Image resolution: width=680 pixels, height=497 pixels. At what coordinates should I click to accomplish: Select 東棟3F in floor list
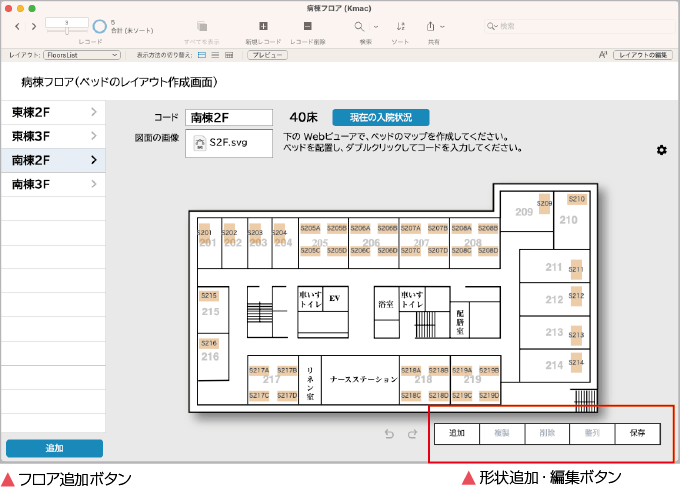click(53, 136)
